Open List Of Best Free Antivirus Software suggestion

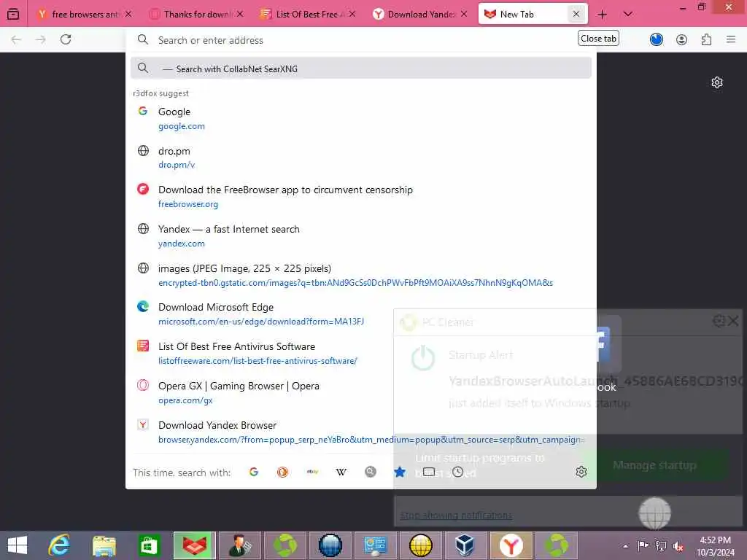360,354
